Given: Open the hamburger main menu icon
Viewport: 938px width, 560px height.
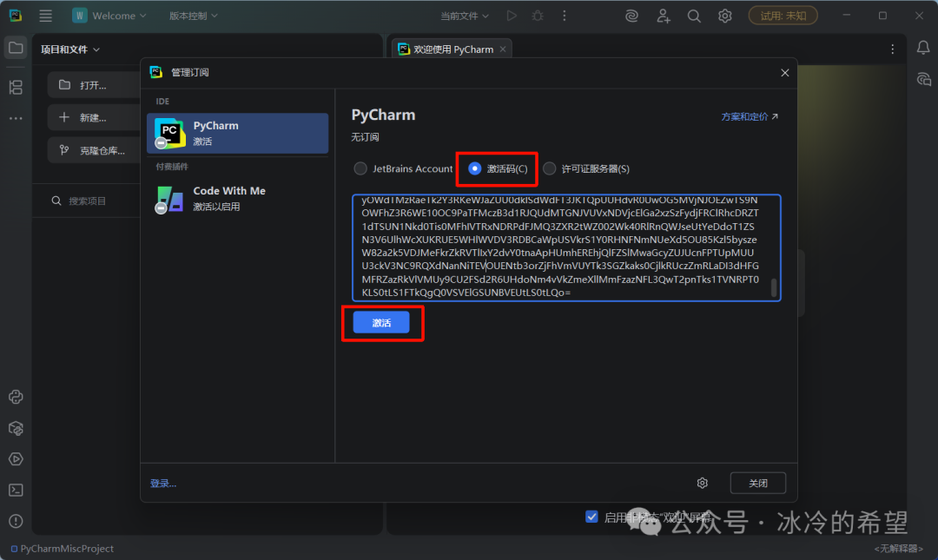Looking at the screenshot, I should pyautogui.click(x=45, y=16).
